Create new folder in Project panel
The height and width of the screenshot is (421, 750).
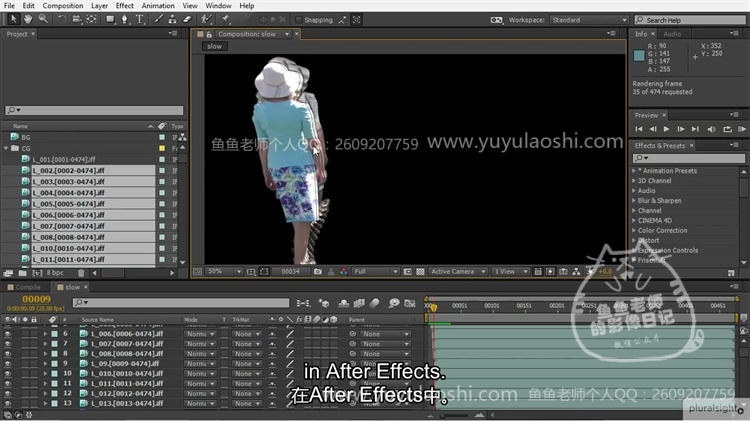pos(22,273)
